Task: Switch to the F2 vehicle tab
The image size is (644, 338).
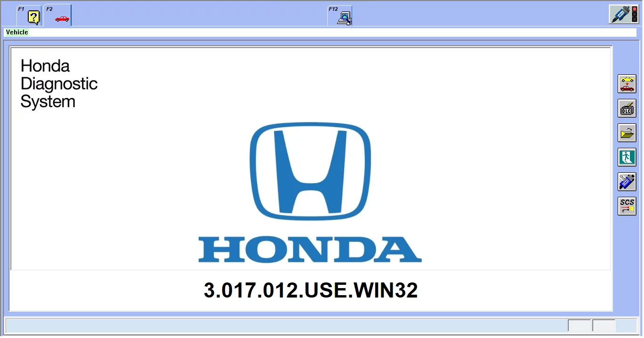Action: pyautogui.click(x=56, y=15)
